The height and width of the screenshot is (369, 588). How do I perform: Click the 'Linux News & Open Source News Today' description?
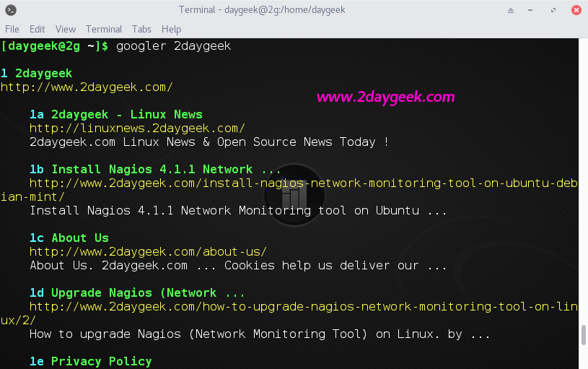(209, 142)
